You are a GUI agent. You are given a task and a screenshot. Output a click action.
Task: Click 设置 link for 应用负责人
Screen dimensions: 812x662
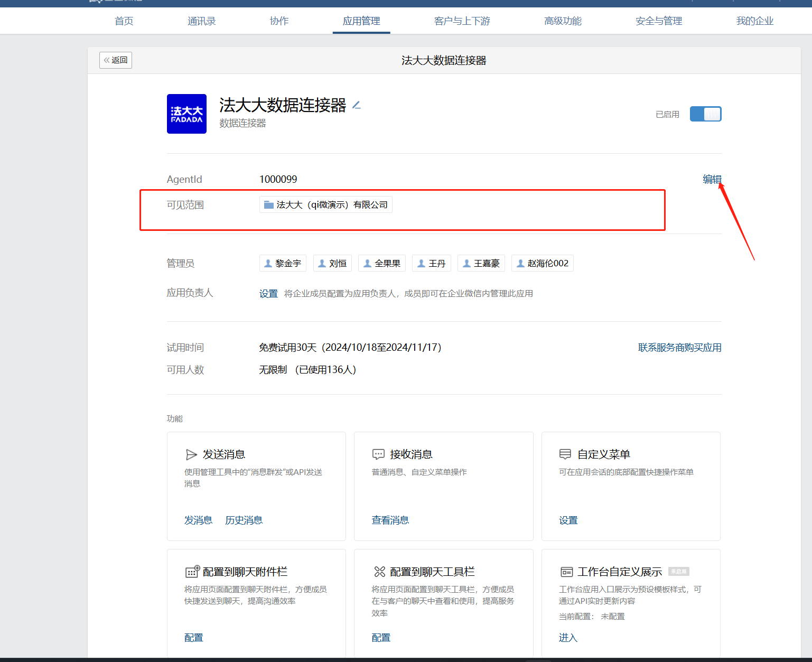pyautogui.click(x=268, y=293)
